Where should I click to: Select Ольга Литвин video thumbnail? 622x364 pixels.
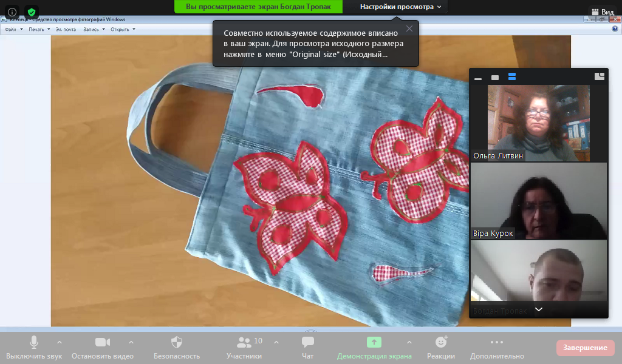coord(538,123)
